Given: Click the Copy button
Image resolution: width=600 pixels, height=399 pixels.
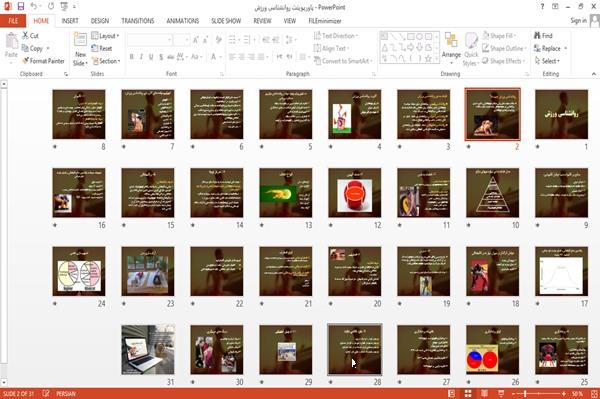Looking at the screenshot, I should click(x=32, y=48).
